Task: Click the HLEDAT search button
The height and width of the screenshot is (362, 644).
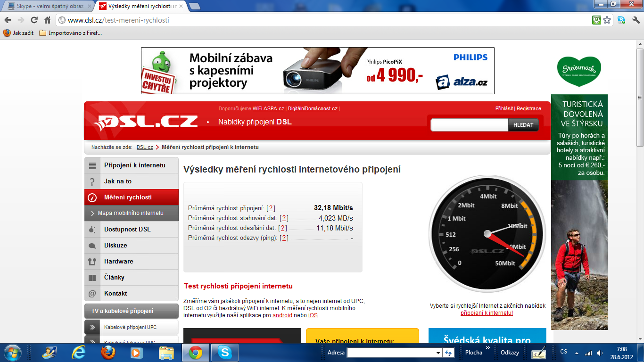Action: (523, 125)
